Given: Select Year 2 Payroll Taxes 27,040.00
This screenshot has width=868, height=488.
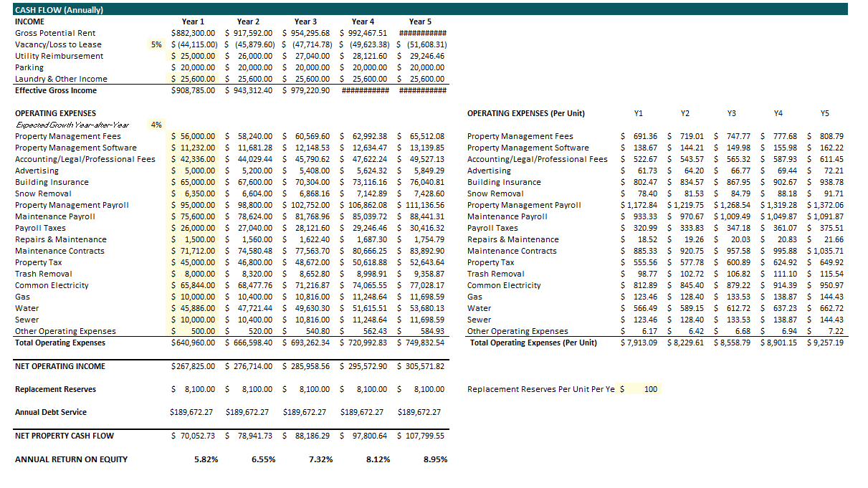Looking at the screenshot, I should (249, 228).
